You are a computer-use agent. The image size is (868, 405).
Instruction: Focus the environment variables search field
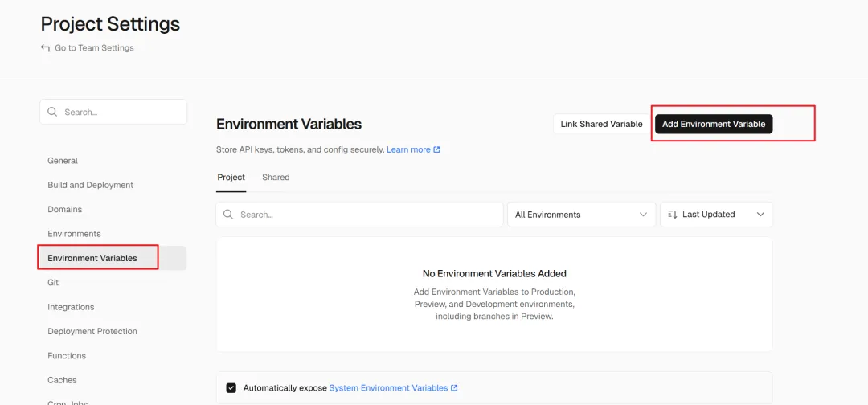coord(366,215)
